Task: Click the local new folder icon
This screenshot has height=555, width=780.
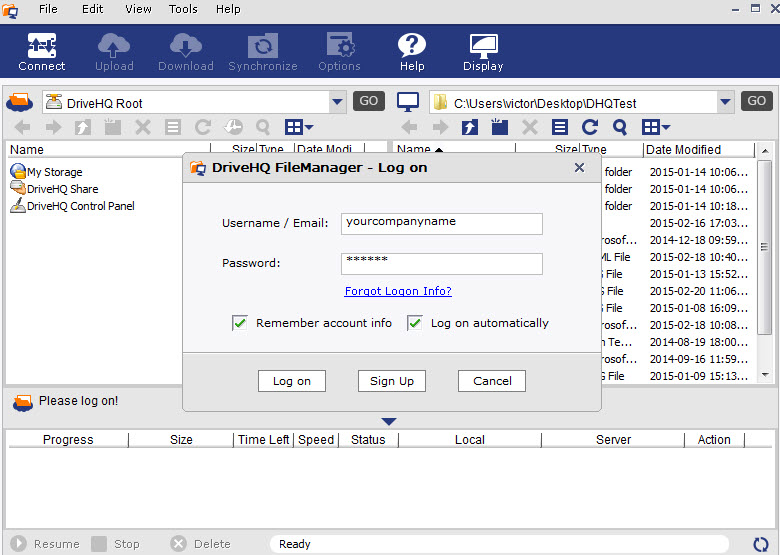Action: 499,127
